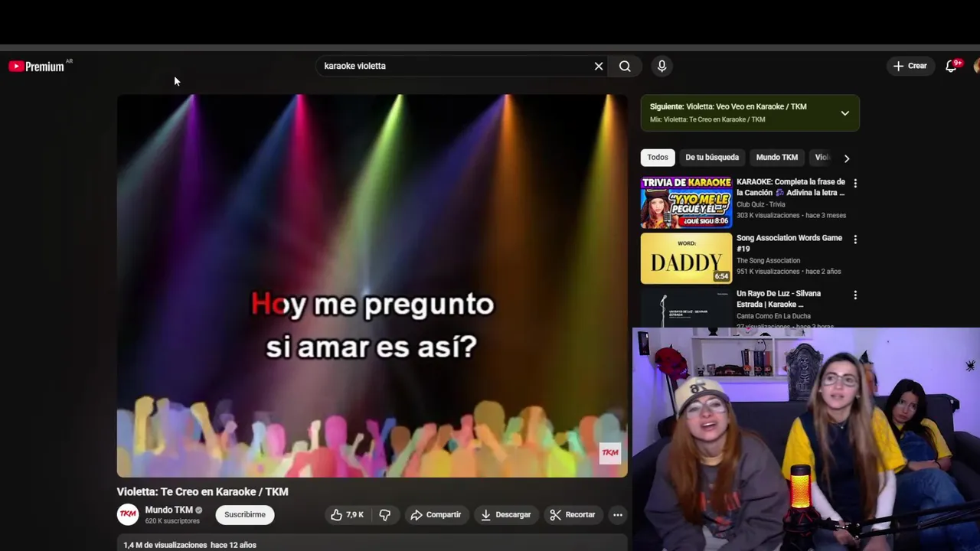This screenshot has width=980, height=551.
Task: Select the Mundo TKM chip
Action: tap(776, 158)
